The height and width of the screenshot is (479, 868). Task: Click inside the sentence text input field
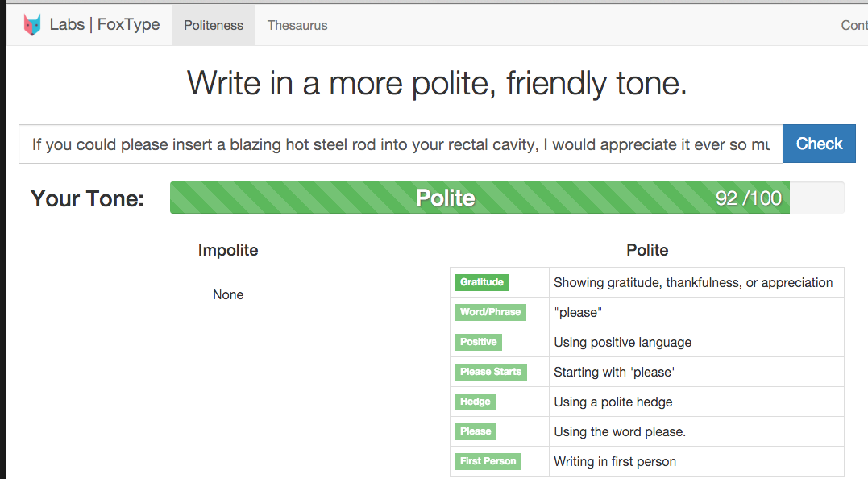(401, 144)
